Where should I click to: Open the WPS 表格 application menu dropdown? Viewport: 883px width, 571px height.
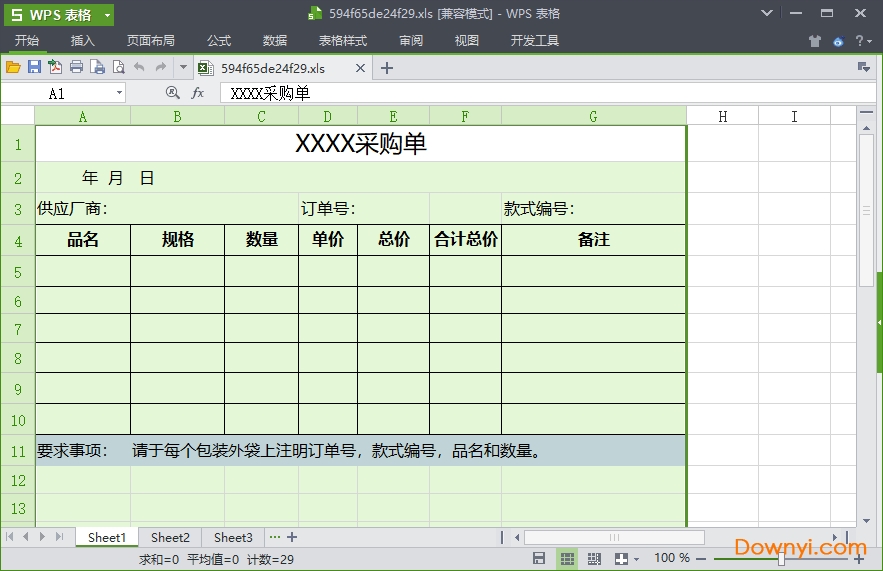(x=108, y=15)
